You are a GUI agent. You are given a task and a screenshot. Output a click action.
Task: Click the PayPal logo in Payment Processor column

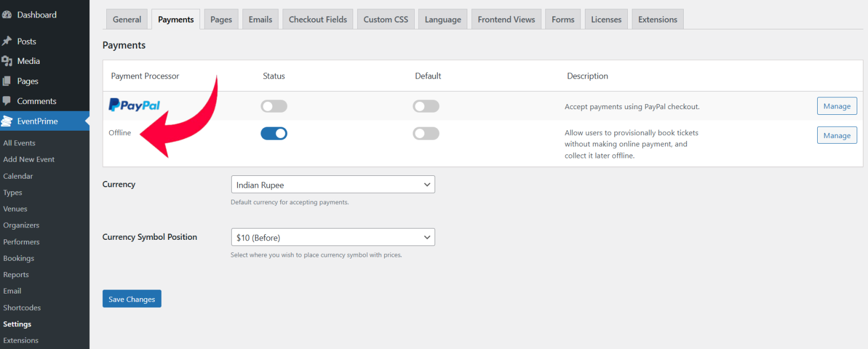point(134,105)
